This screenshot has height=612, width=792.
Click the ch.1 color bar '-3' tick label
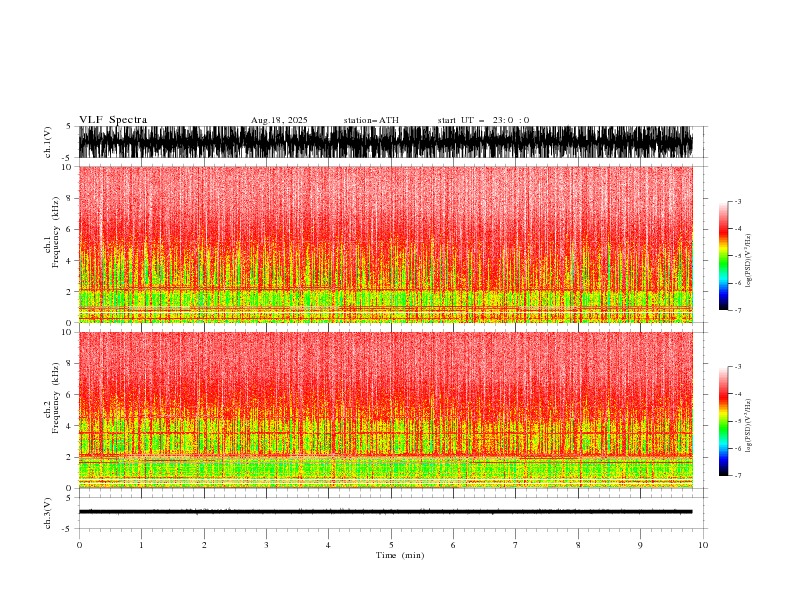click(737, 201)
